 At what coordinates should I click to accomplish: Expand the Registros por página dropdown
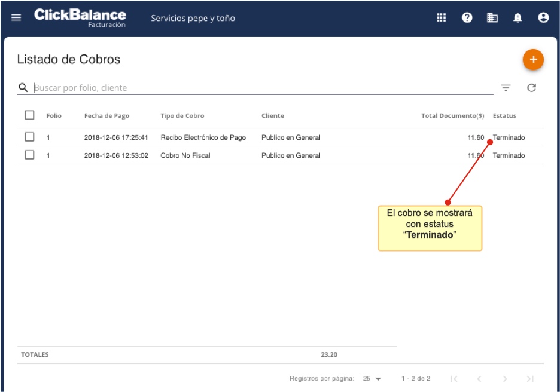372,379
